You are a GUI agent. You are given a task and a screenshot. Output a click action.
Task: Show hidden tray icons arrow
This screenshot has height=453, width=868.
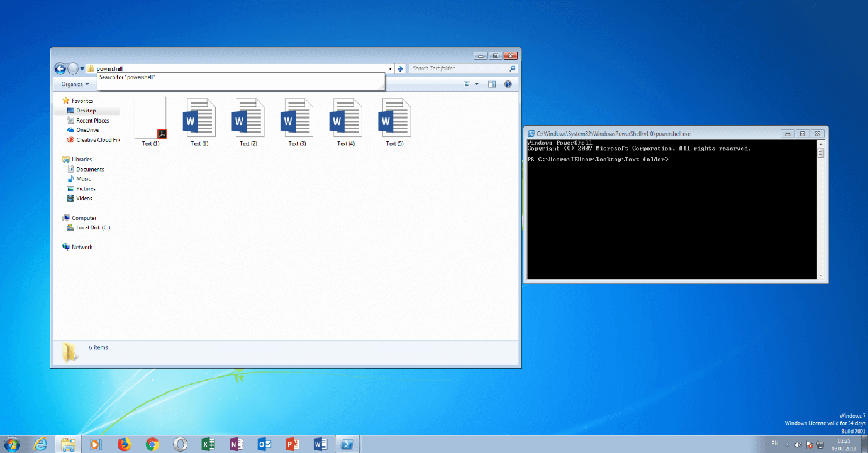(787, 445)
